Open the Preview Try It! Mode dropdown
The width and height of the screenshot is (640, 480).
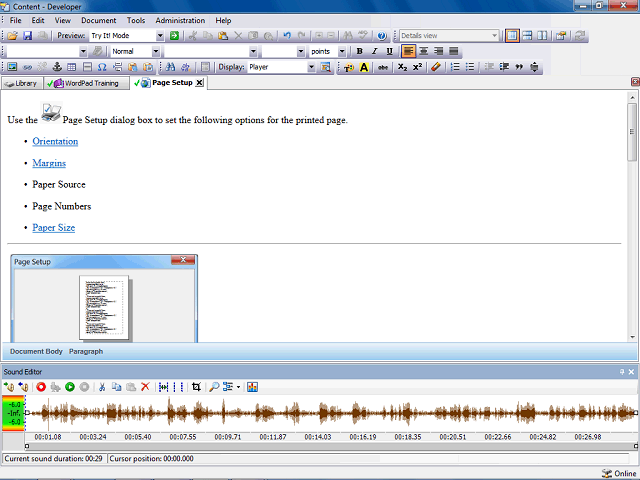(160, 36)
